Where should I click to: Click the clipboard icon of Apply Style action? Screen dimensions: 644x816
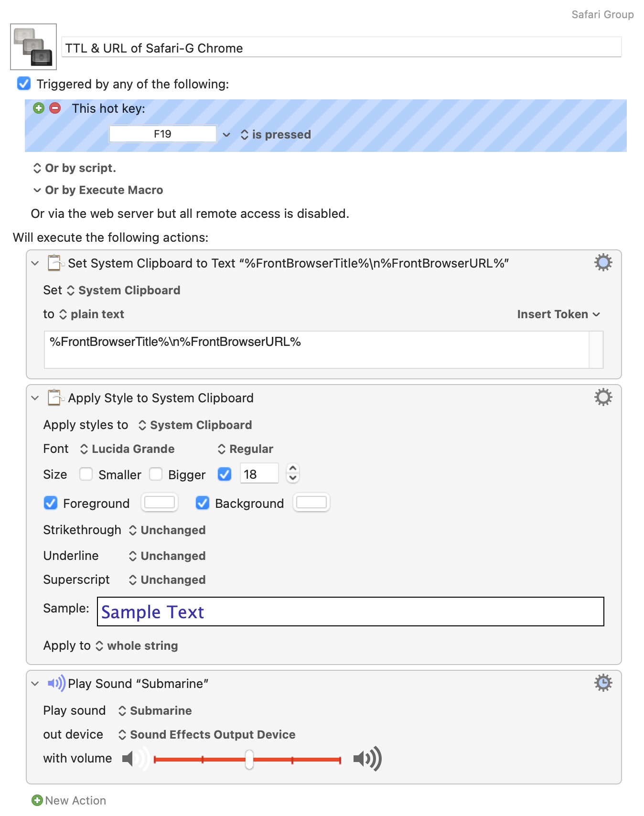(55, 397)
